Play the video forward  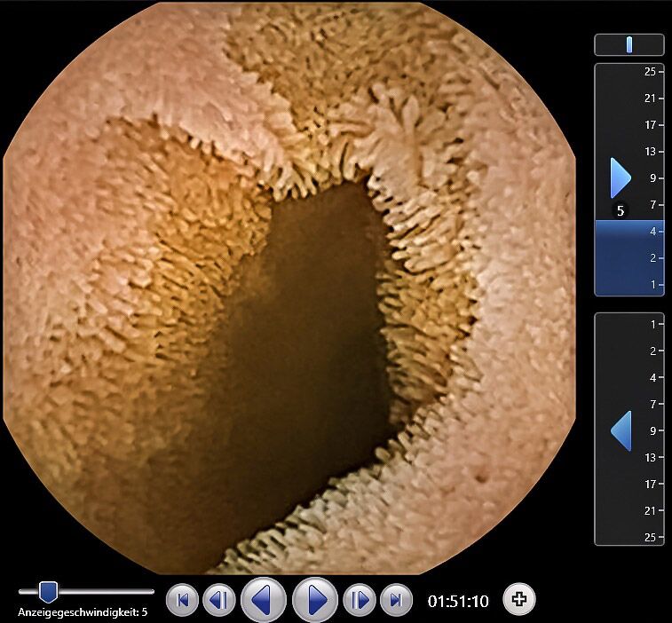pos(315,601)
